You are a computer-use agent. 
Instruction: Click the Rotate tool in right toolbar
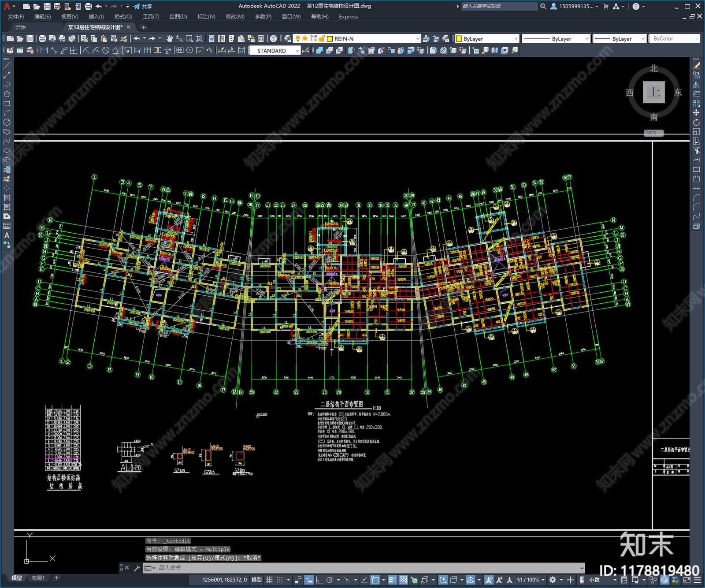coord(696,123)
